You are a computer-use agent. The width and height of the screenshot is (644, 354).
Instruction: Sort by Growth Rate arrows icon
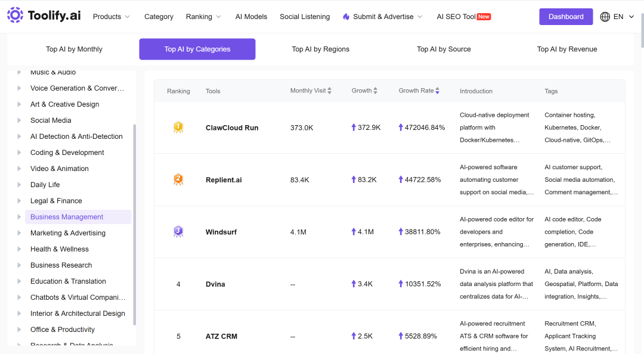438,91
